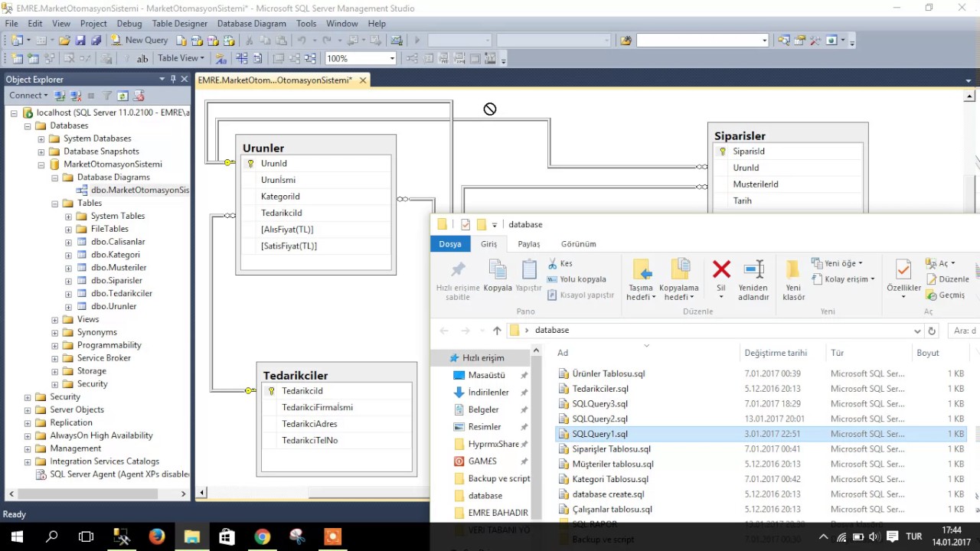The image size is (980, 551).
Task: Click the Windows Start button
Action: [17, 536]
